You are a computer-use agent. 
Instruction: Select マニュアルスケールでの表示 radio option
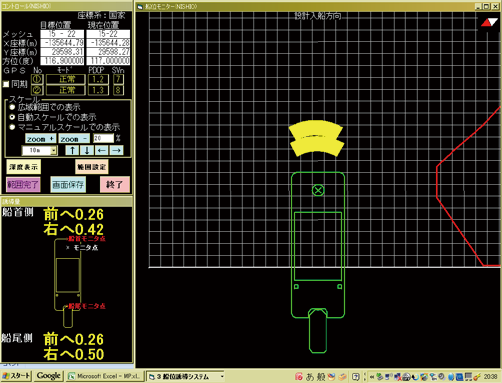pos(12,127)
